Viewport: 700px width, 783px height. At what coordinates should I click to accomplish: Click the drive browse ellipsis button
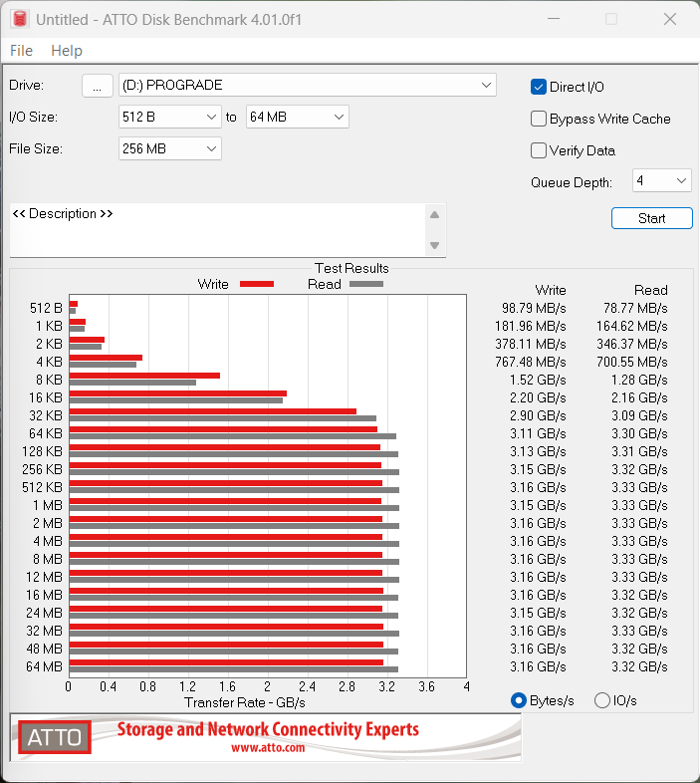point(97,86)
